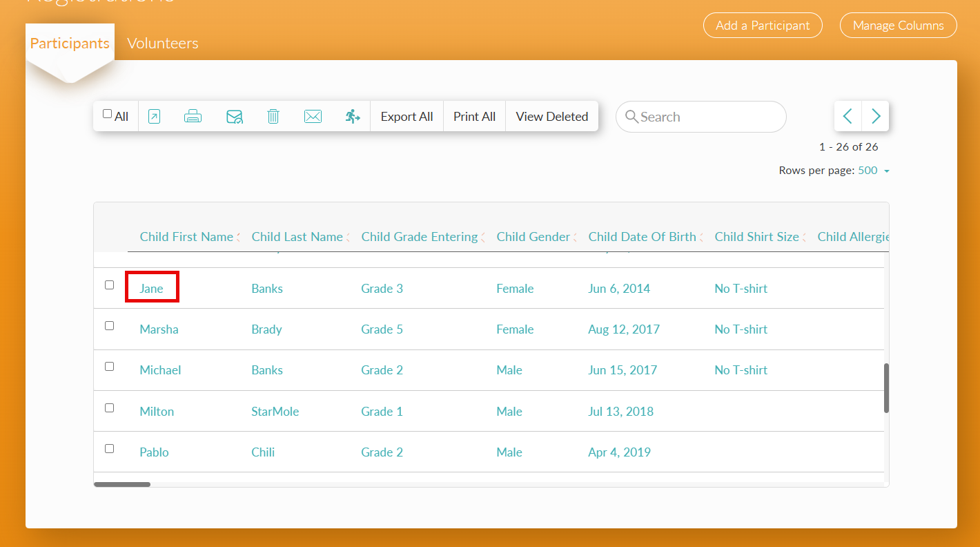Go to previous page with left arrow

[x=848, y=116]
